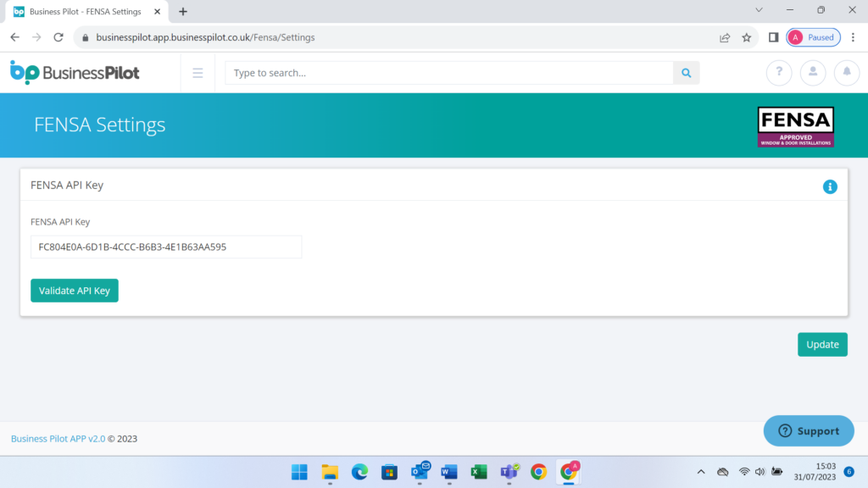This screenshot has width=868, height=488.
Task: Open the Windows Start menu
Action: coord(299,472)
